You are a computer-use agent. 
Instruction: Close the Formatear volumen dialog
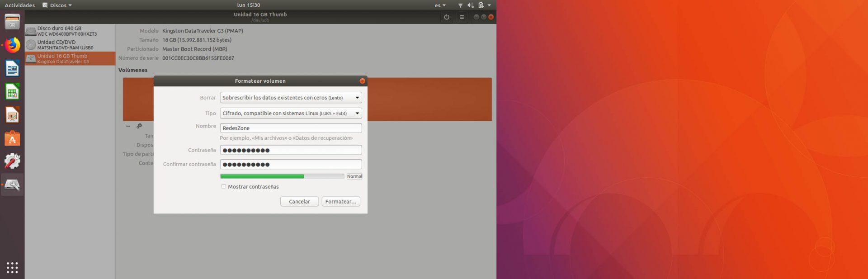tap(362, 81)
